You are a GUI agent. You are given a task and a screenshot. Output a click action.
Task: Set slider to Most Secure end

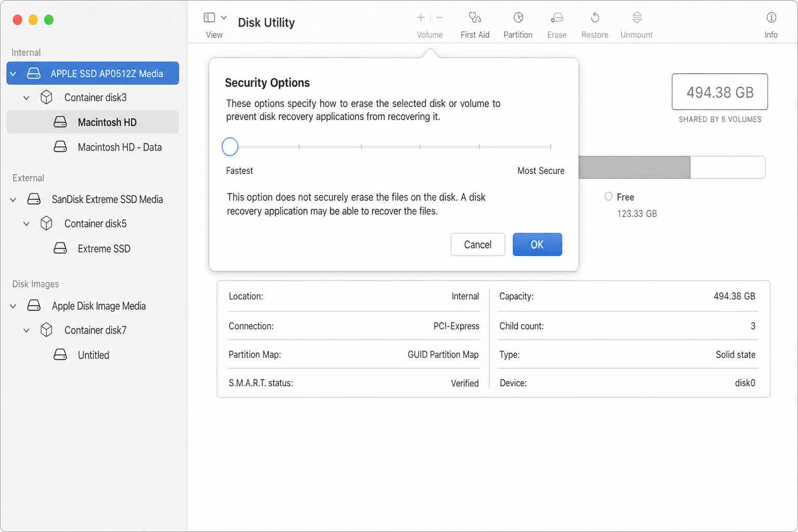click(550, 147)
